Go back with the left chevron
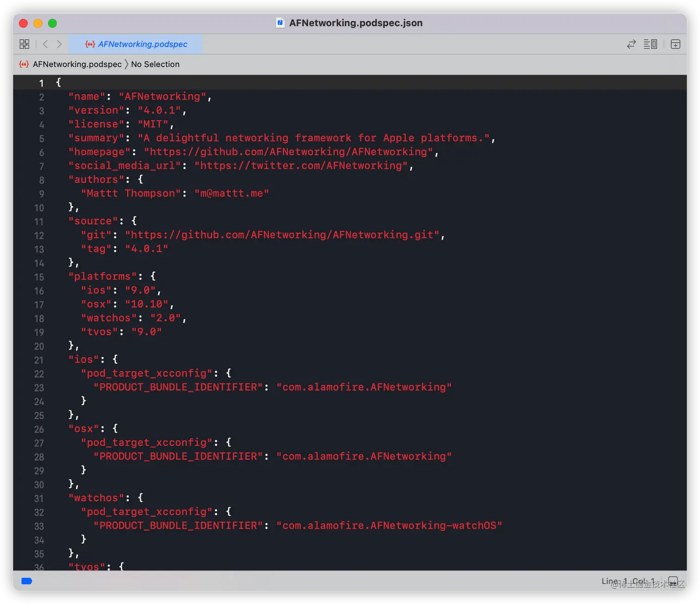 coord(45,44)
